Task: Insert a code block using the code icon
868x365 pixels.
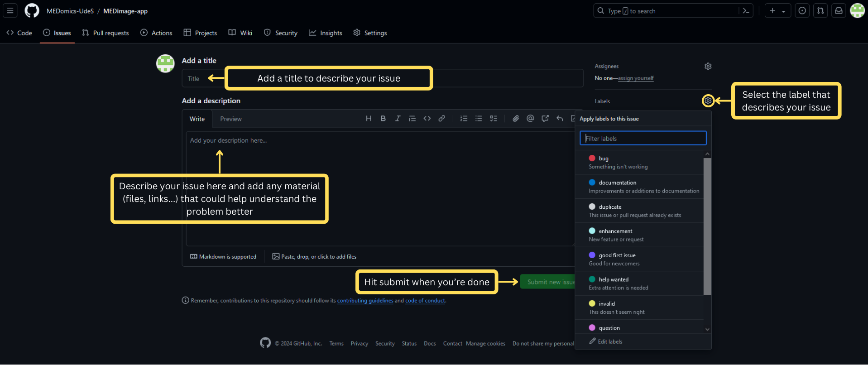Action: pyautogui.click(x=427, y=119)
